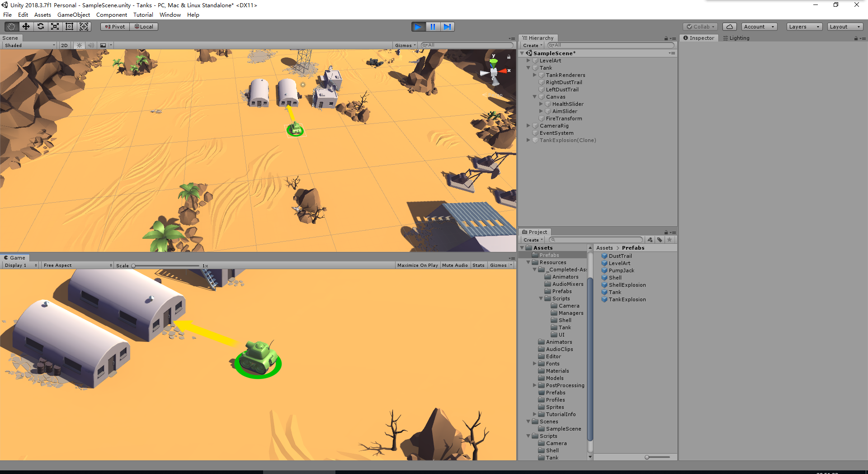Mute scene audio in Scene view
The width and height of the screenshot is (868, 474).
tap(91, 45)
